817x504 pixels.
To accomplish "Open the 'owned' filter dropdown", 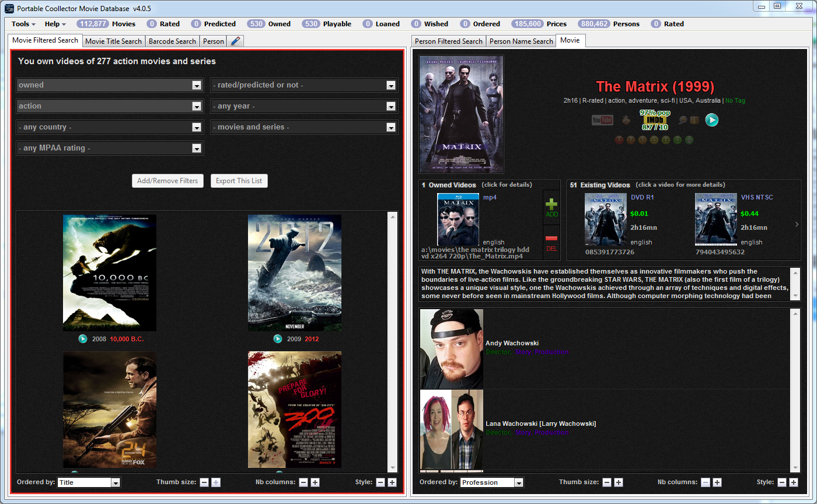I will pyautogui.click(x=110, y=85).
